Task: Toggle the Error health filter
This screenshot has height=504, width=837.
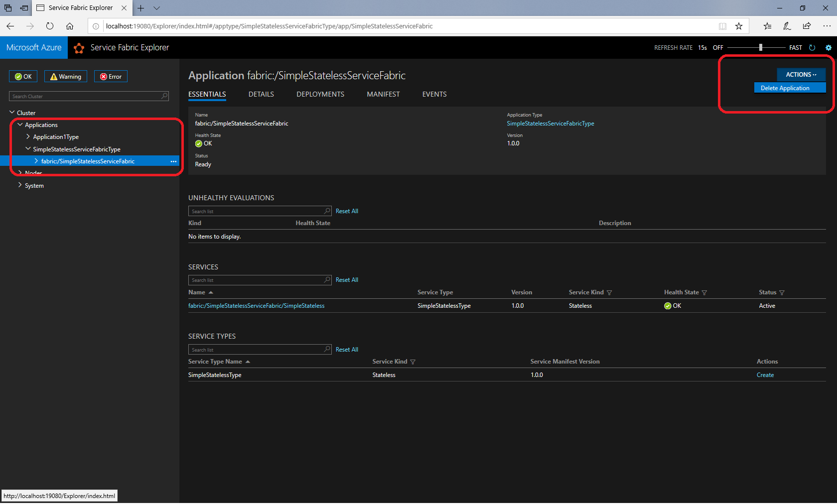Action: (x=111, y=76)
